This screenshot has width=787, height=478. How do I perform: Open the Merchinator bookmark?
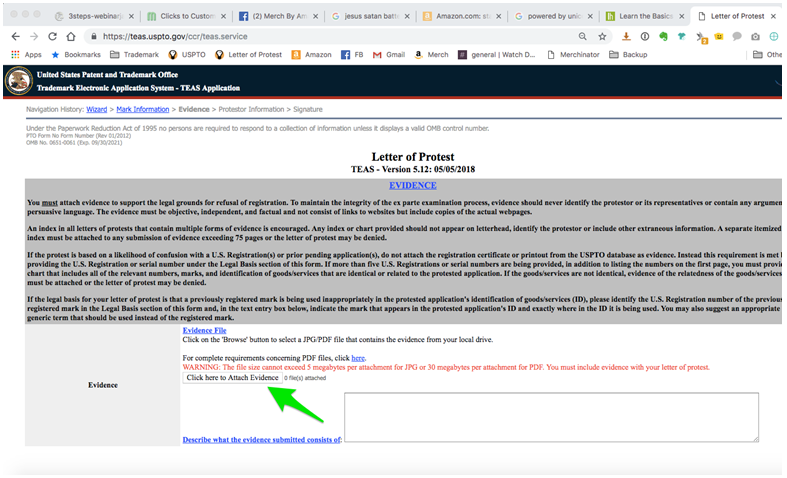[573, 55]
